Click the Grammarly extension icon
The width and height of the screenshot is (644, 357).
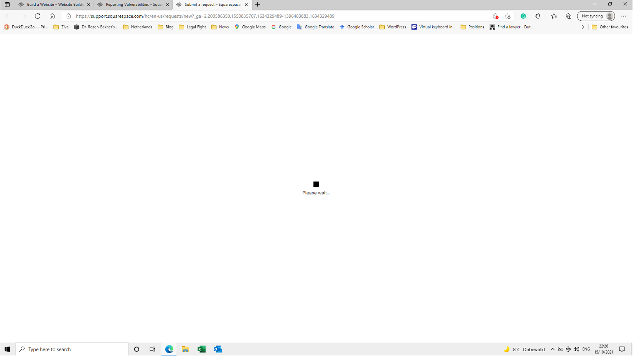(x=523, y=16)
